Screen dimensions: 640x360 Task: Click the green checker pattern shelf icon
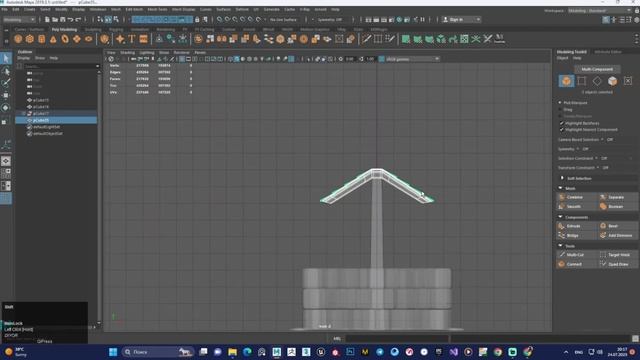pos(464,39)
